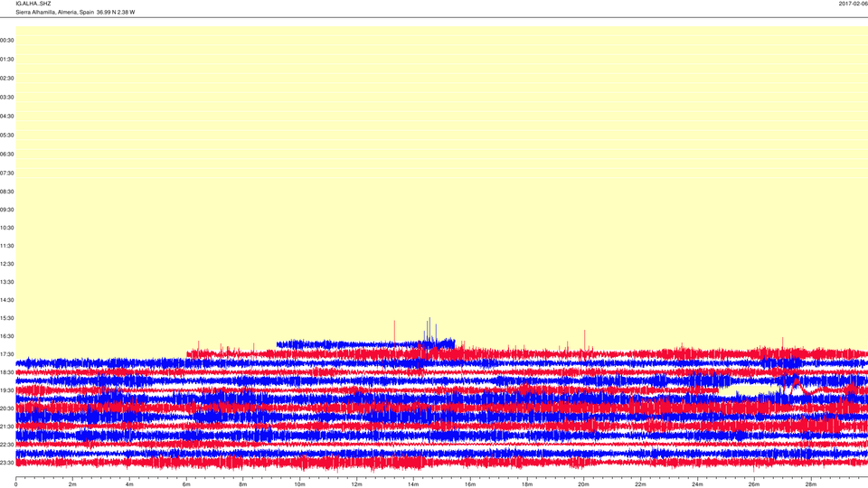Screen dimensions: 868x488
Task: Pick the 22m axis tick label
Action: [x=640, y=484]
